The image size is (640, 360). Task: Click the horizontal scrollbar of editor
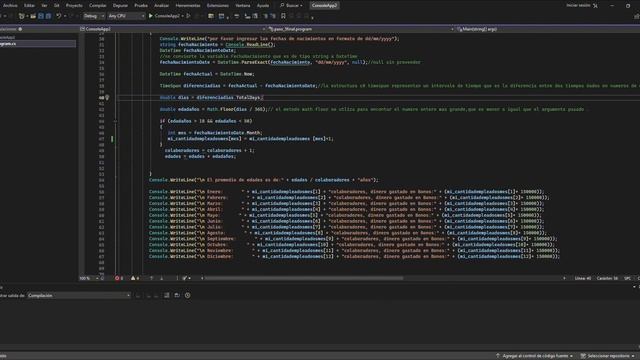point(304,278)
